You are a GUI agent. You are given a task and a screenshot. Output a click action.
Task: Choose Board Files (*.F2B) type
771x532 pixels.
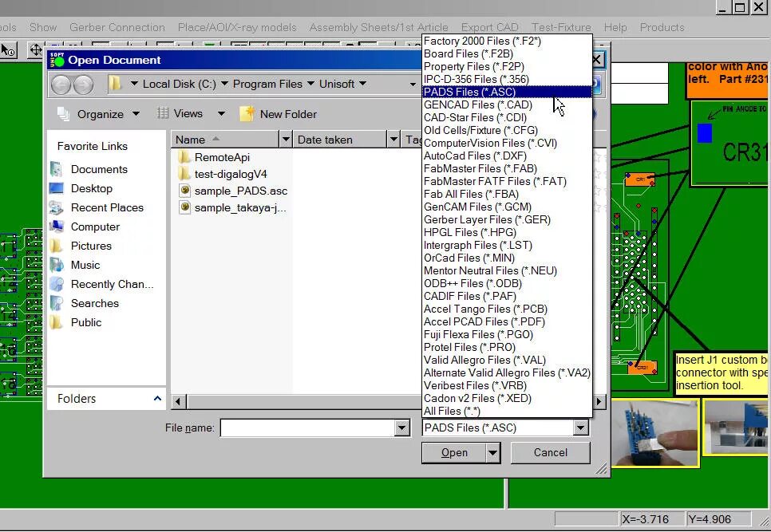pyautogui.click(x=507, y=54)
